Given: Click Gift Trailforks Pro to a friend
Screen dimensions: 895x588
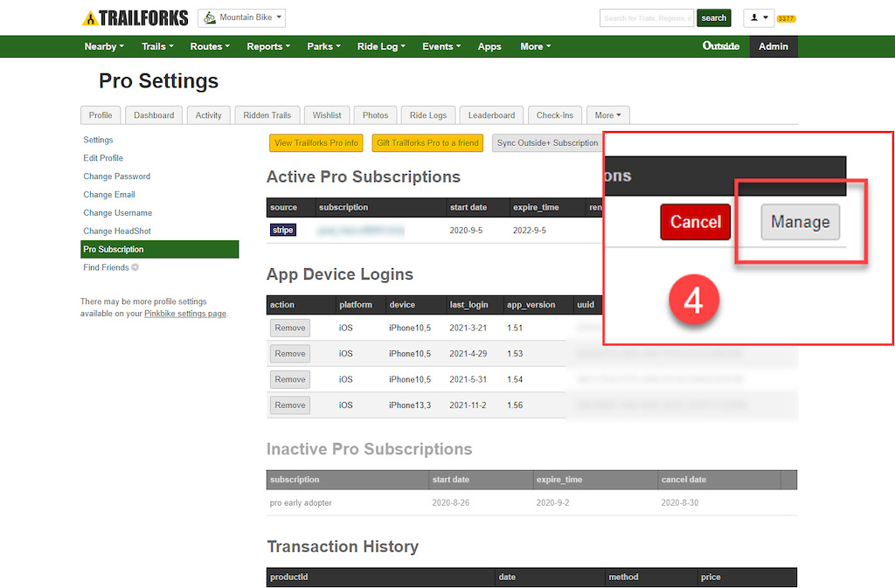Looking at the screenshot, I should pyautogui.click(x=427, y=143).
